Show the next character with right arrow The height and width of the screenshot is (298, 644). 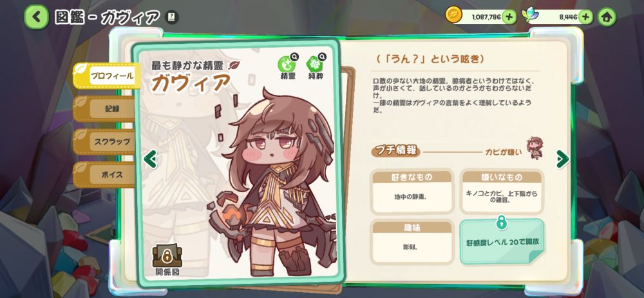(562, 159)
